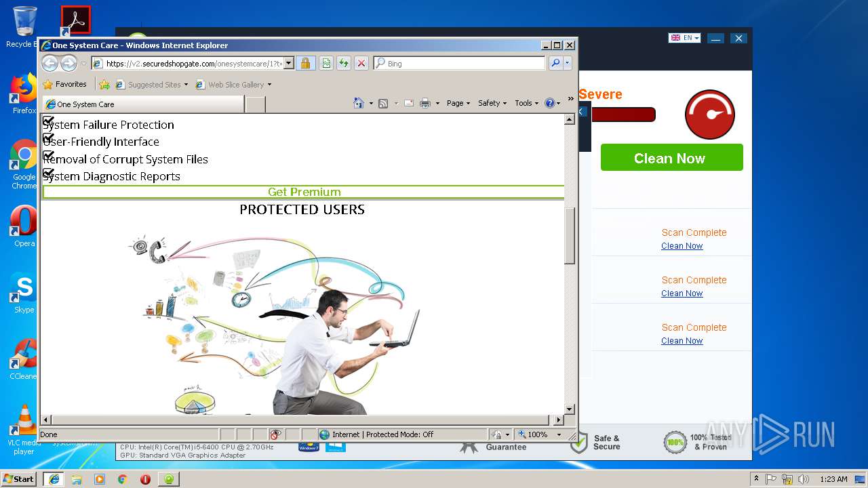This screenshot has width=868, height=488.
Task: Click the blue Help question-mark icon
Action: click(550, 103)
